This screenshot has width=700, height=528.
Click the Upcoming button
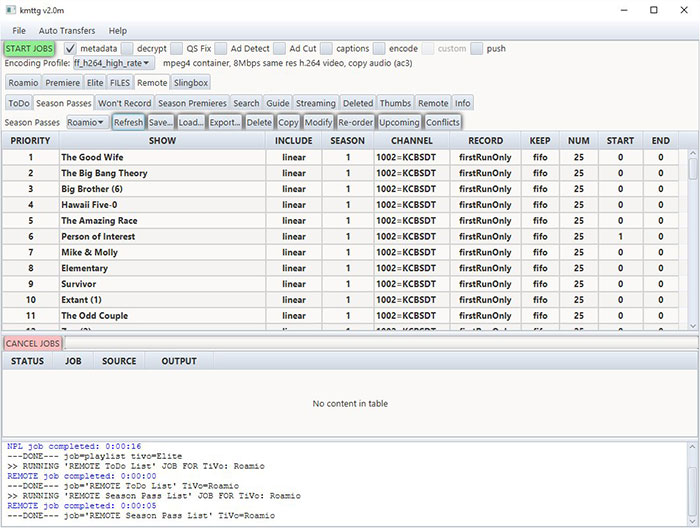coord(399,122)
